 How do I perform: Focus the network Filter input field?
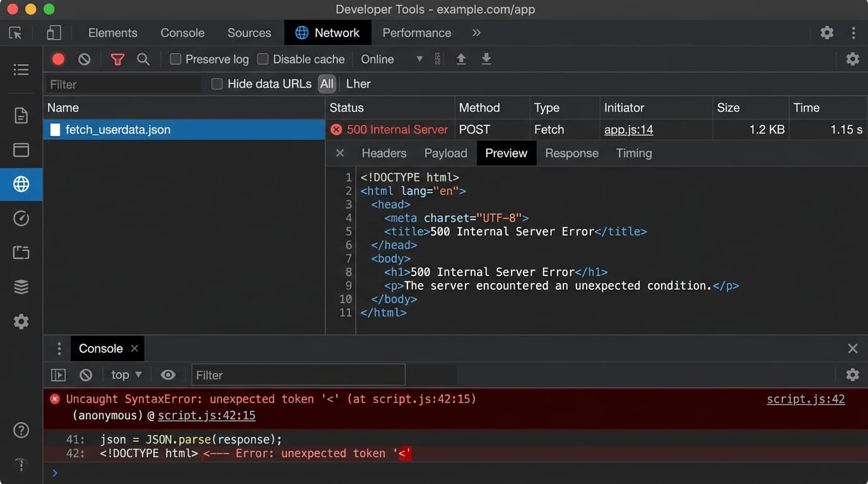[x=124, y=84]
